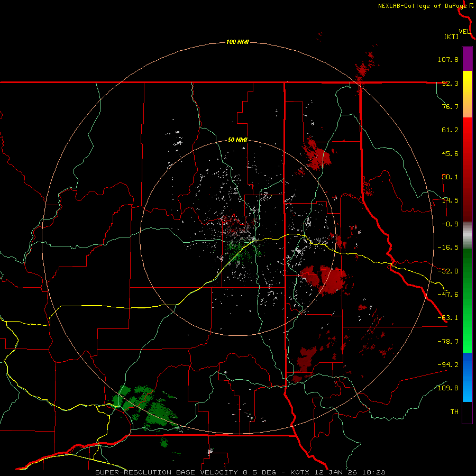Viewport: 476px width, 476px height.
Task: Select the -78.7 scale value
Action: click(x=448, y=342)
